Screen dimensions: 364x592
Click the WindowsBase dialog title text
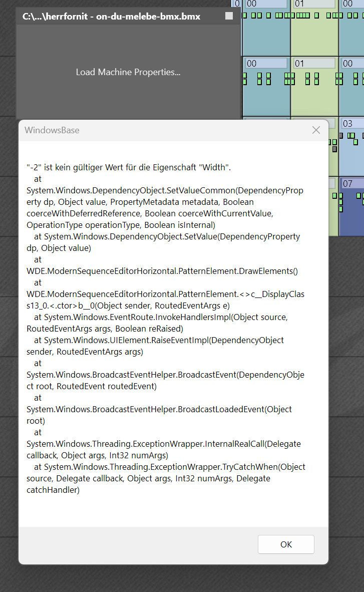tap(52, 130)
